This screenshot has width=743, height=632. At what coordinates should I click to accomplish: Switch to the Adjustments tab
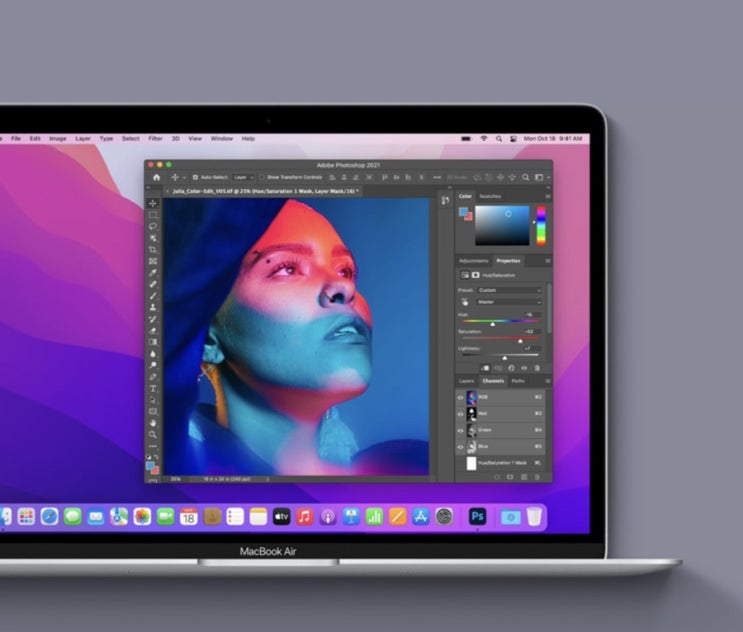(473, 261)
